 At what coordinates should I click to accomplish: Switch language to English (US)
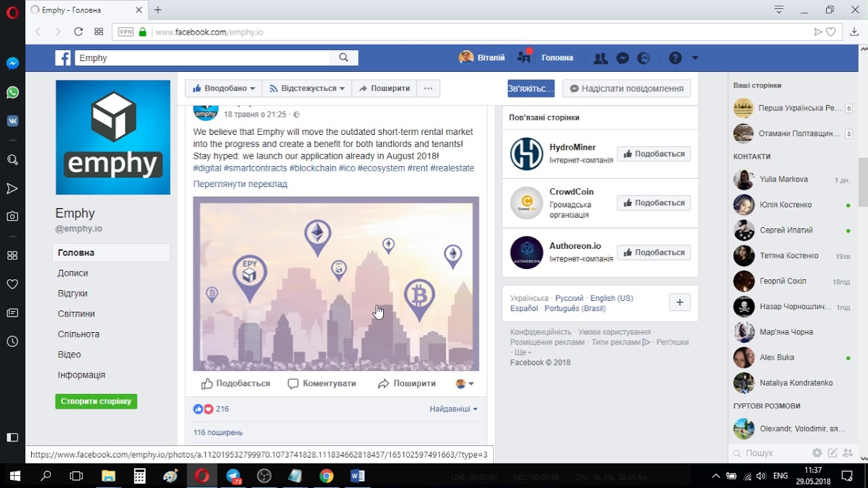(612, 298)
